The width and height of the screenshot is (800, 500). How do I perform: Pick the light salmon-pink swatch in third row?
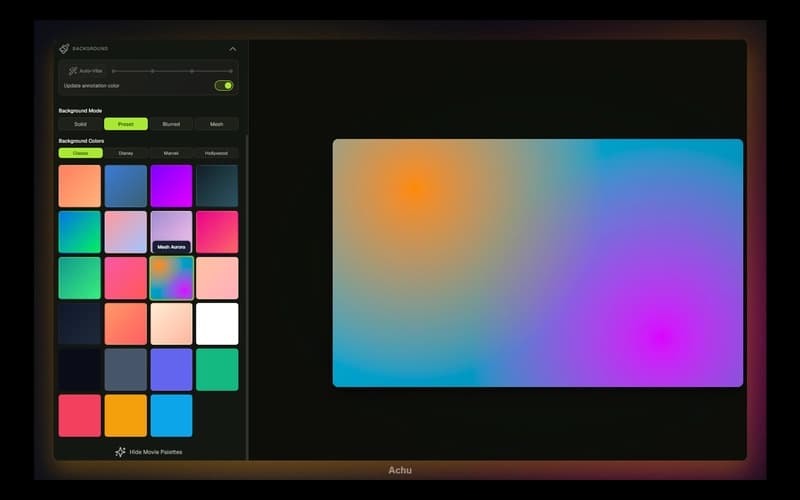click(x=217, y=278)
